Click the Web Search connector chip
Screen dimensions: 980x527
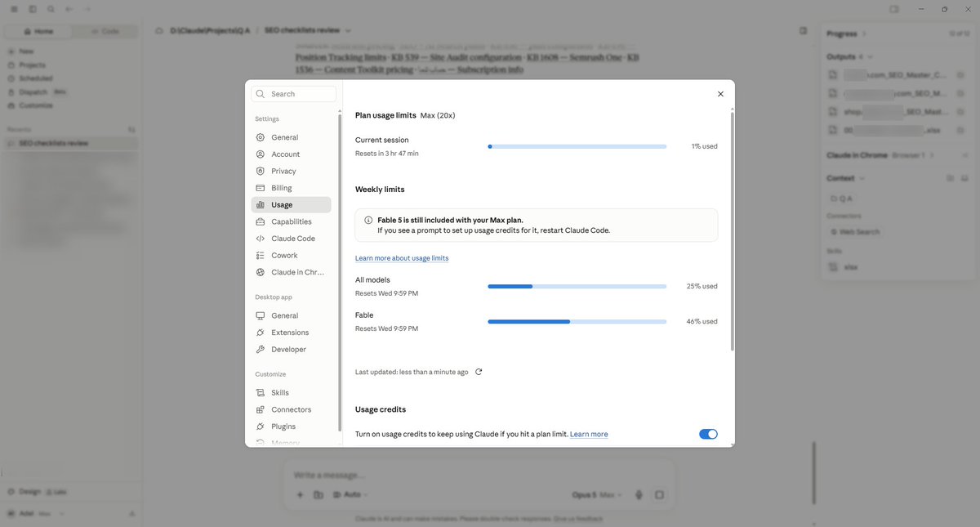tap(855, 232)
